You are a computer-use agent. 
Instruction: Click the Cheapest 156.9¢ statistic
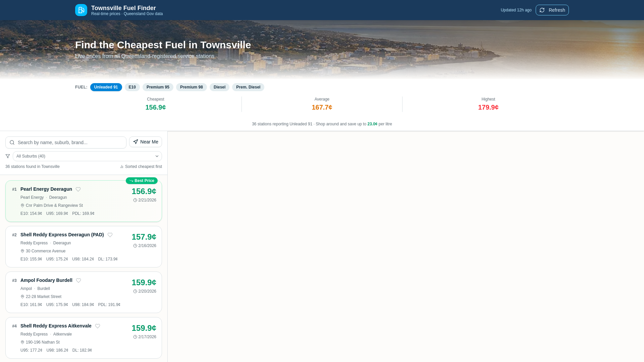click(x=156, y=104)
